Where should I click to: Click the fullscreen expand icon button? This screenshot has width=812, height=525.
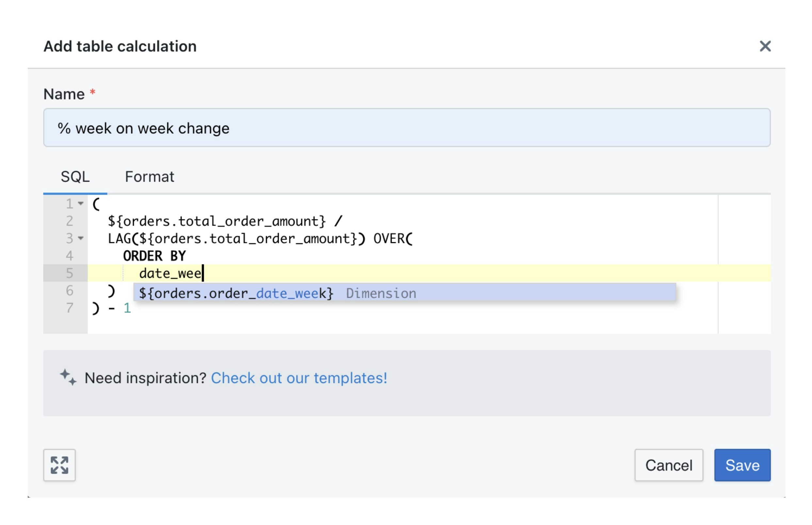tap(59, 465)
